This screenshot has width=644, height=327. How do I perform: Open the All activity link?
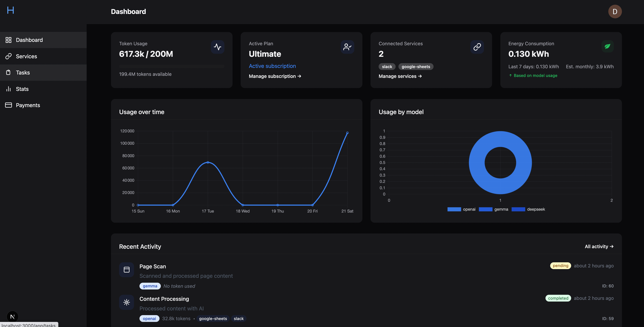[x=599, y=246]
